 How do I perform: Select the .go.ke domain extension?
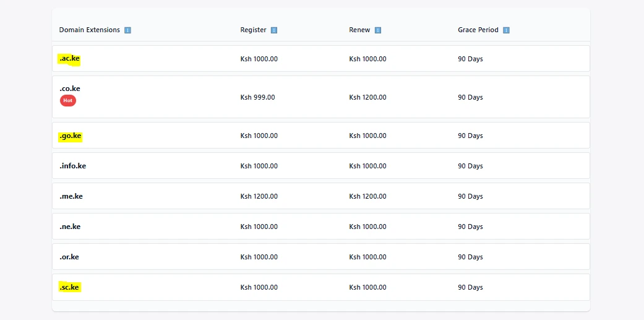(x=71, y=136)
